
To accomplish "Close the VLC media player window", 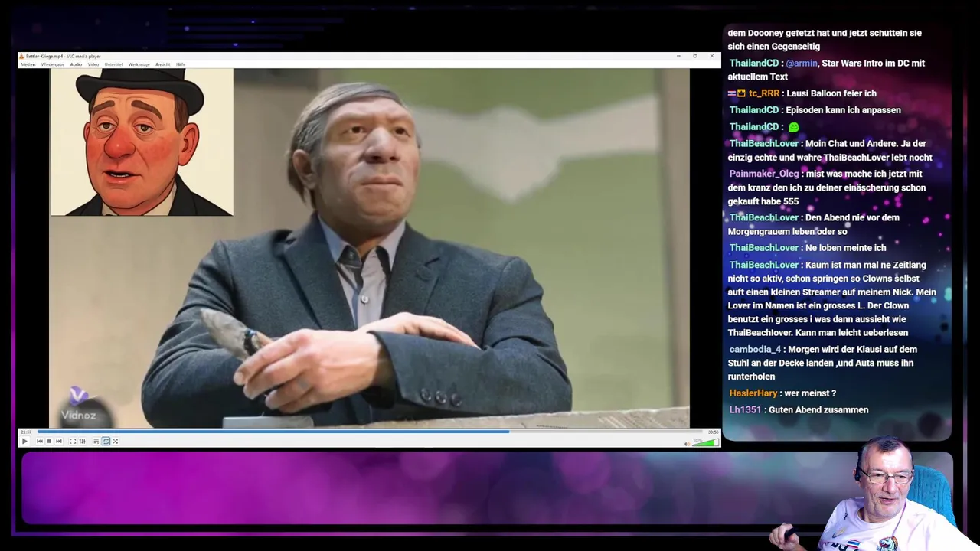I will point(712,56).
